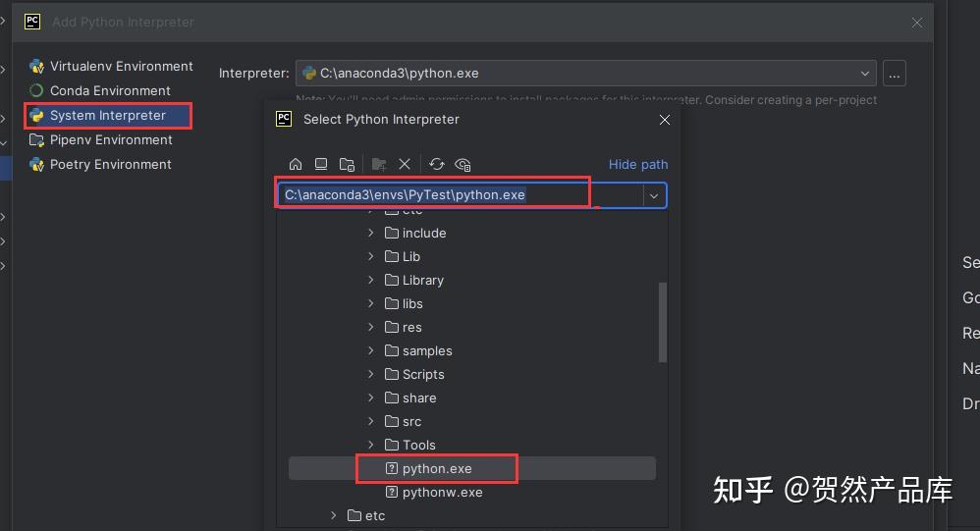Close the Add Python Interpreter dialog

click(917, 23)
